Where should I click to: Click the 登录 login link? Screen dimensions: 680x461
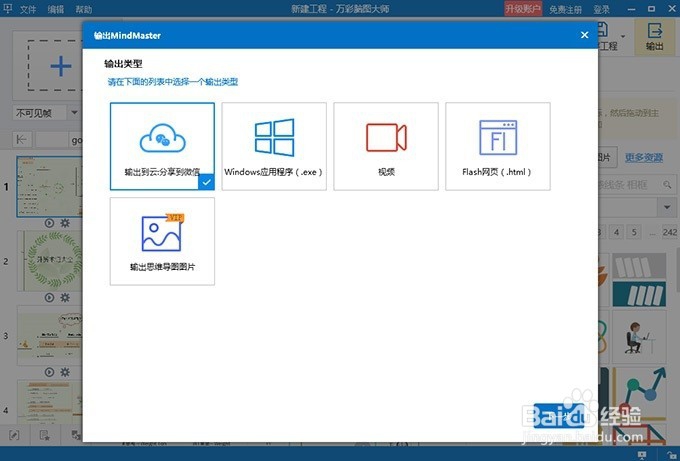point(602,9)
